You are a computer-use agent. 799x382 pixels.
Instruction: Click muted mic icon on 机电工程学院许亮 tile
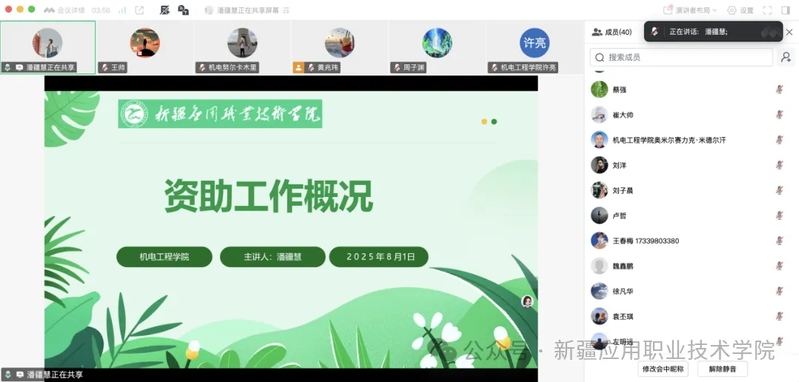(494, 67)
